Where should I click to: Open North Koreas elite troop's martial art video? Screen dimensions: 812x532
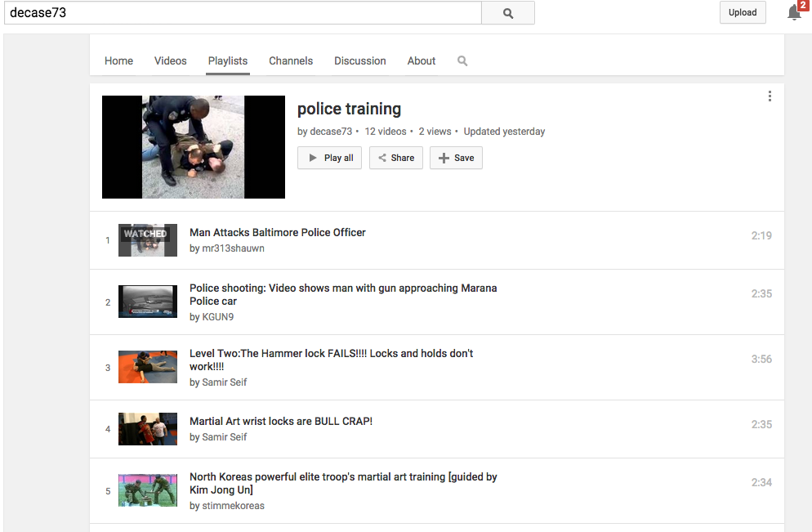[343, 483]
